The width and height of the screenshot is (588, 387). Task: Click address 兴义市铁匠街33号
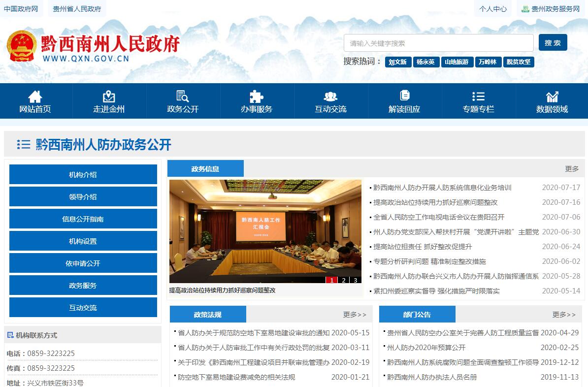pyautogui.click(x=55, y=383)
